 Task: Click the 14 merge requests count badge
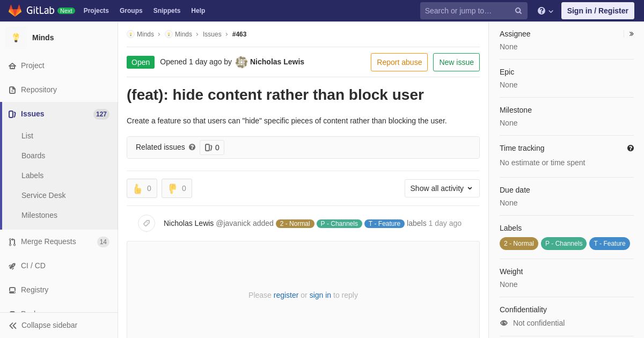[x=103, y=242]
